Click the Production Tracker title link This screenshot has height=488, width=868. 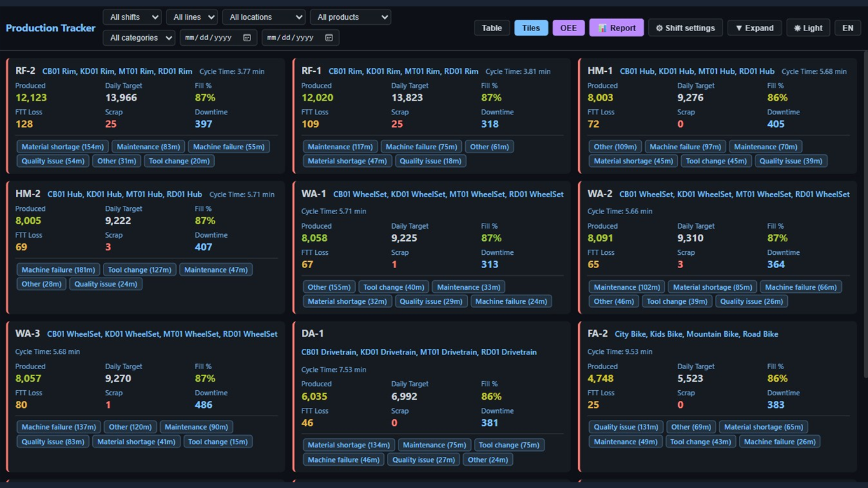pos(51,28)
